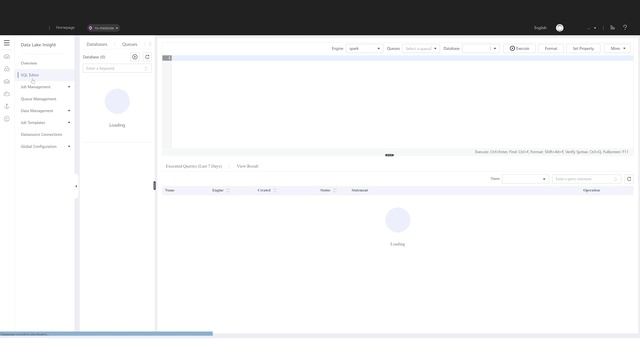The image size is (640, 360).
Task: Click the Operation column header
Action: [x=591, y=190]
